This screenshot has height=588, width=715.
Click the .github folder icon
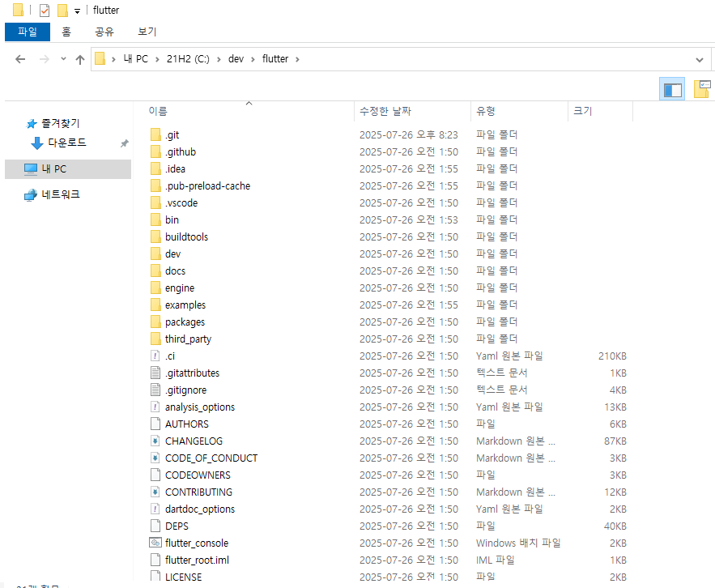tap(155, 151)
